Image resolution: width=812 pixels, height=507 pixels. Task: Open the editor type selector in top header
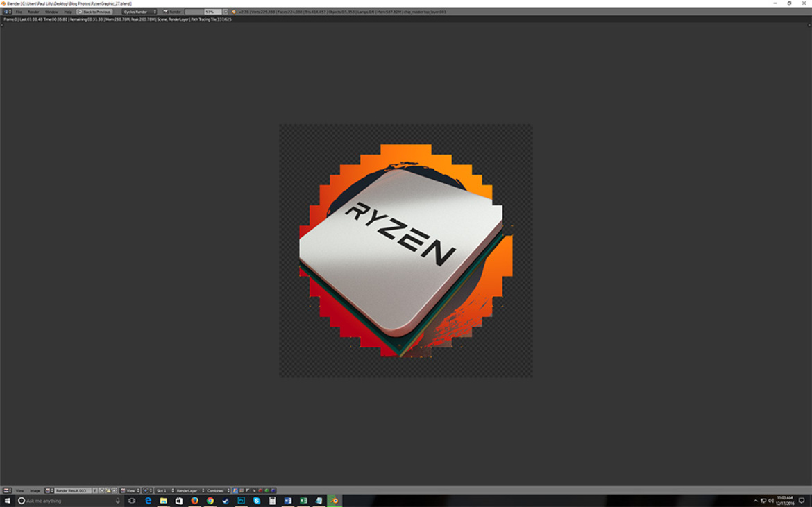coord(7,12)
